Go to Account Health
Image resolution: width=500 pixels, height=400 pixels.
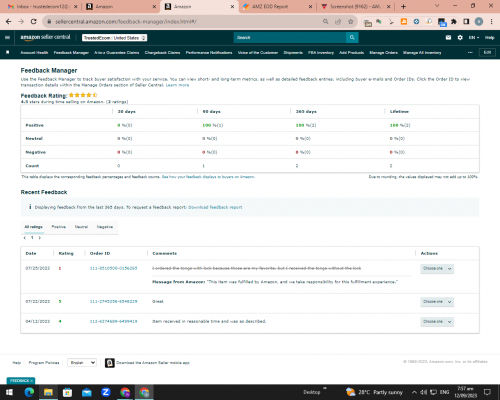(34, 53)
